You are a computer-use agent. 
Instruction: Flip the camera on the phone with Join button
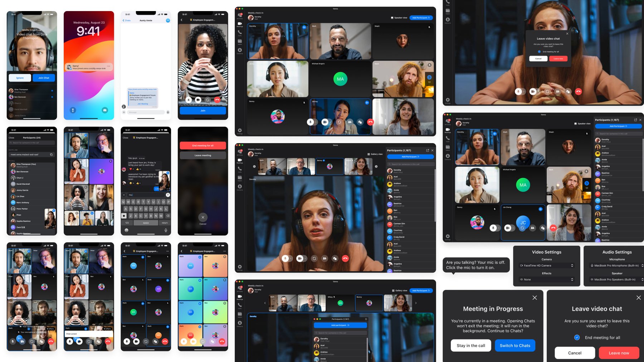tap(208, 100)
